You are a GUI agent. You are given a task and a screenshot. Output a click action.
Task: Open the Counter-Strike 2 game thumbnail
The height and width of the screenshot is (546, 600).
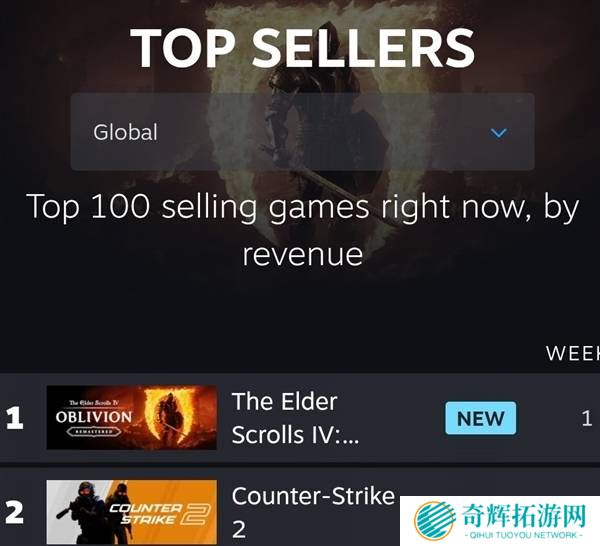point(132,512)
